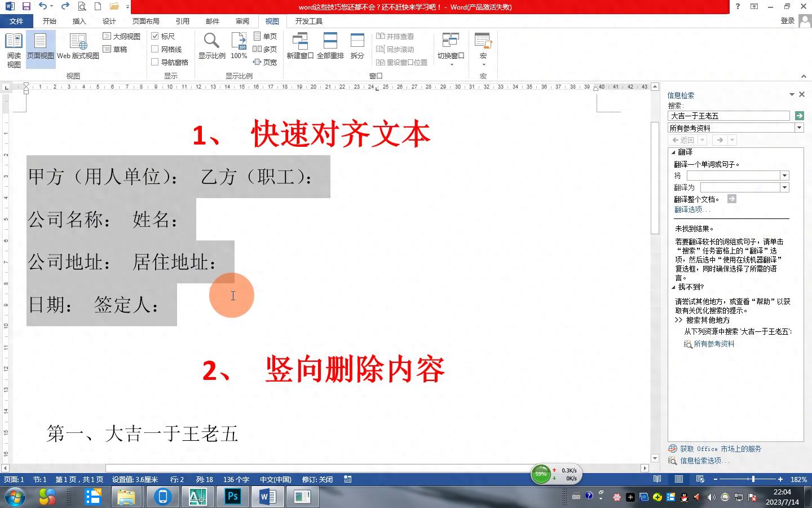Switch to the 审阅 Review tab

[242, 21]
